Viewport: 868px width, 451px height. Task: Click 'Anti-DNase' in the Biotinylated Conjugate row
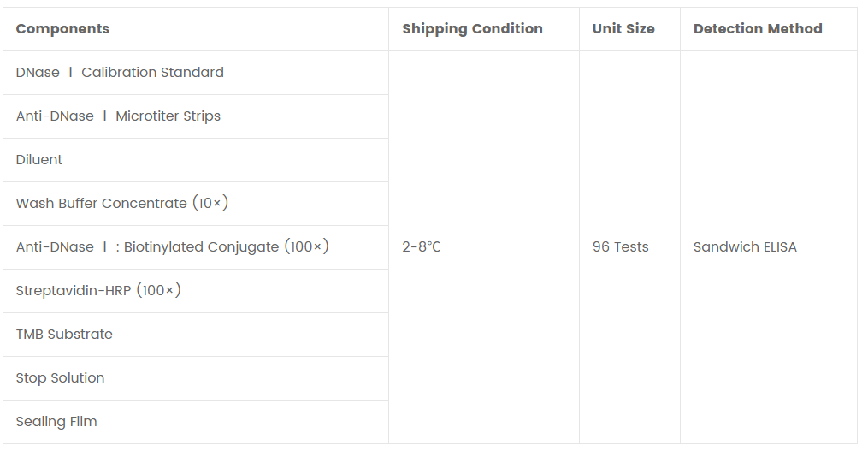55,247
